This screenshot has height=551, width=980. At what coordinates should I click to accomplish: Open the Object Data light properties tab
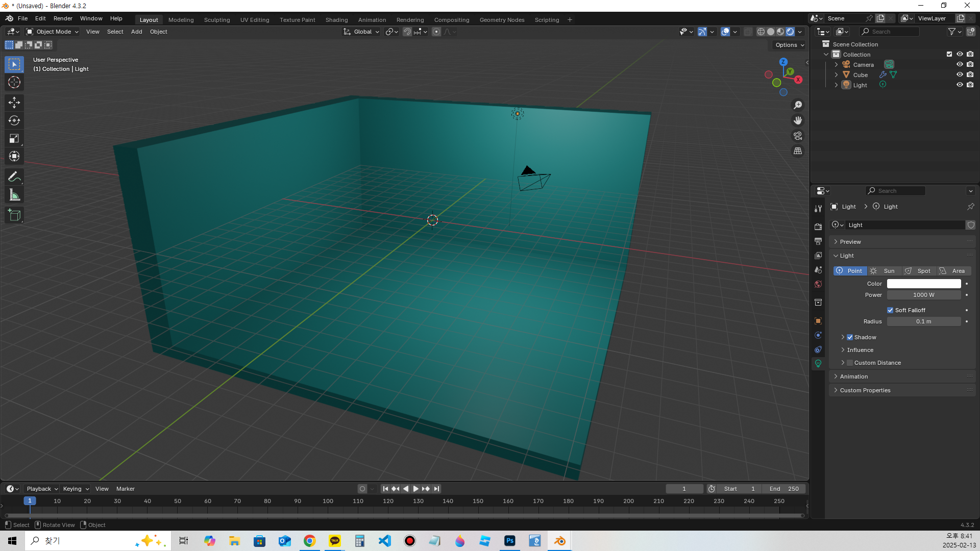click(x=818, y=364)
